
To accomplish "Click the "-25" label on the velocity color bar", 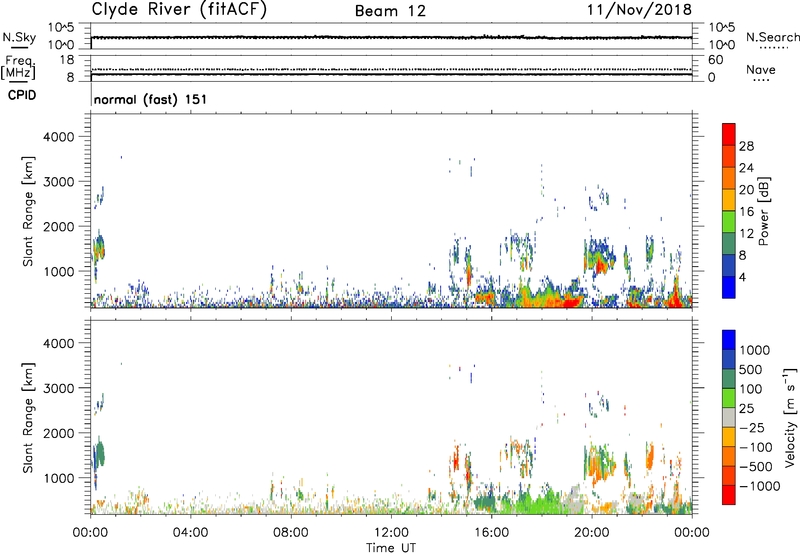I will coord(752,427).
